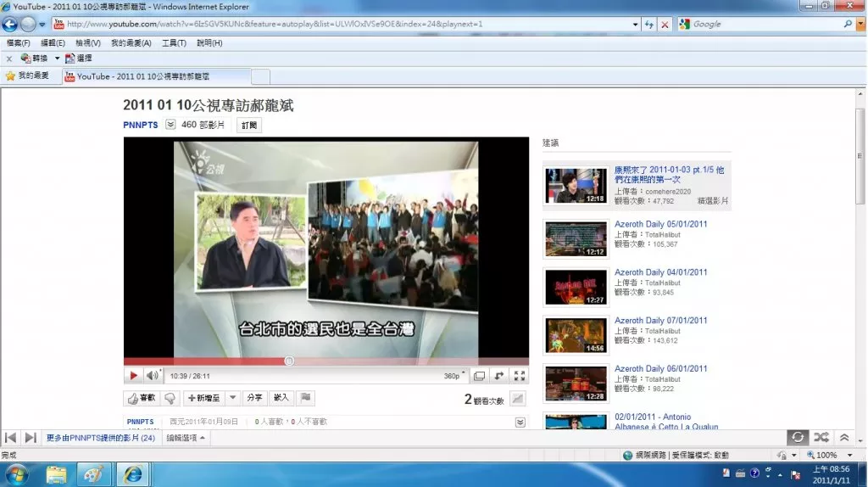Open the 說明(H) menu
This screenshot has height=487, width=868.
(x=209, y=42)
